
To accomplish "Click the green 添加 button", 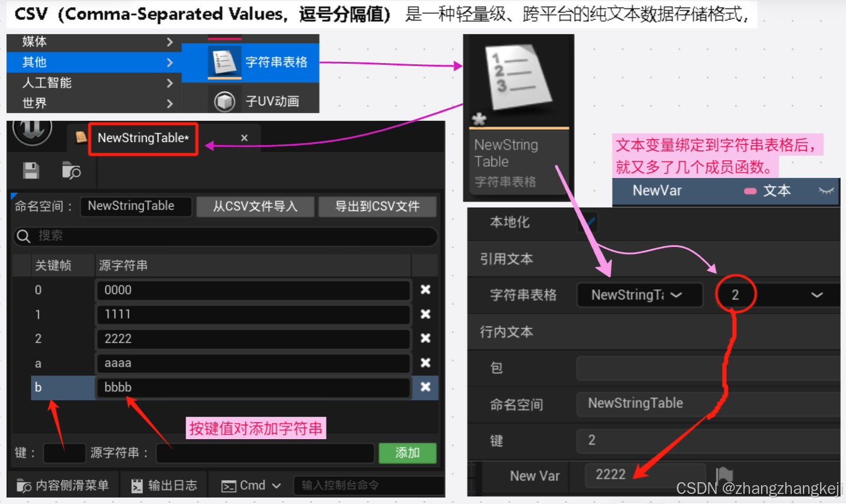I will click(407, 453).
